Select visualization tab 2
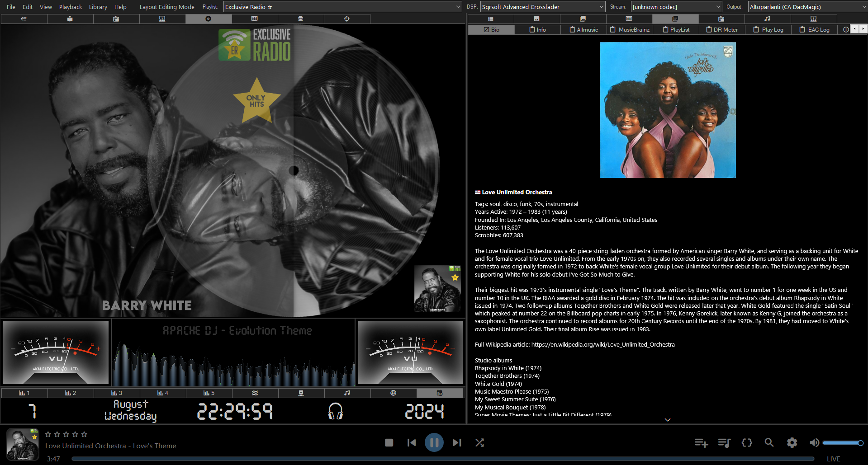The width and height of the screenshot is (868, 465). [70, 393]
